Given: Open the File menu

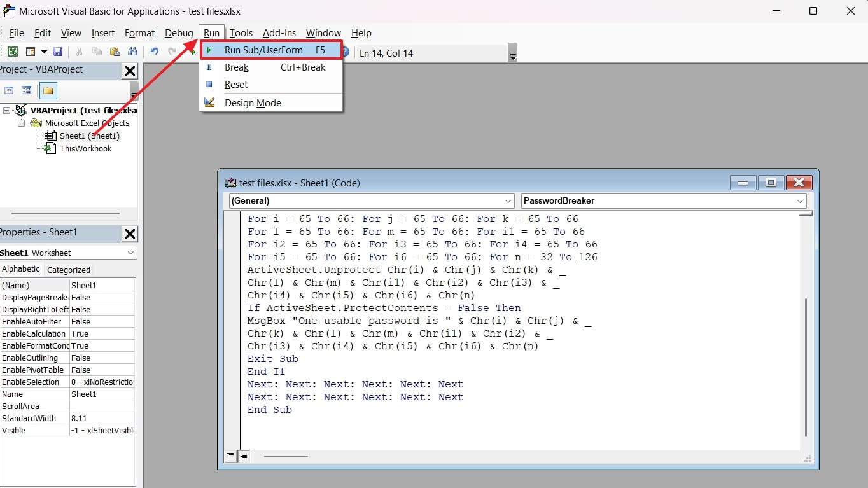Looking at the screenshot, I should pos(17,33).
